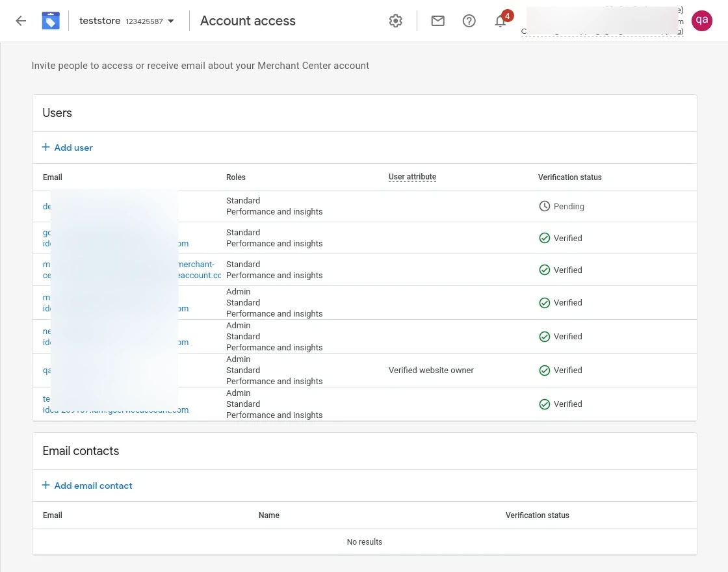This screenshot has height=572, width=728.
Task: Click the Email contacts Name column header
Action: pos(268,515)
